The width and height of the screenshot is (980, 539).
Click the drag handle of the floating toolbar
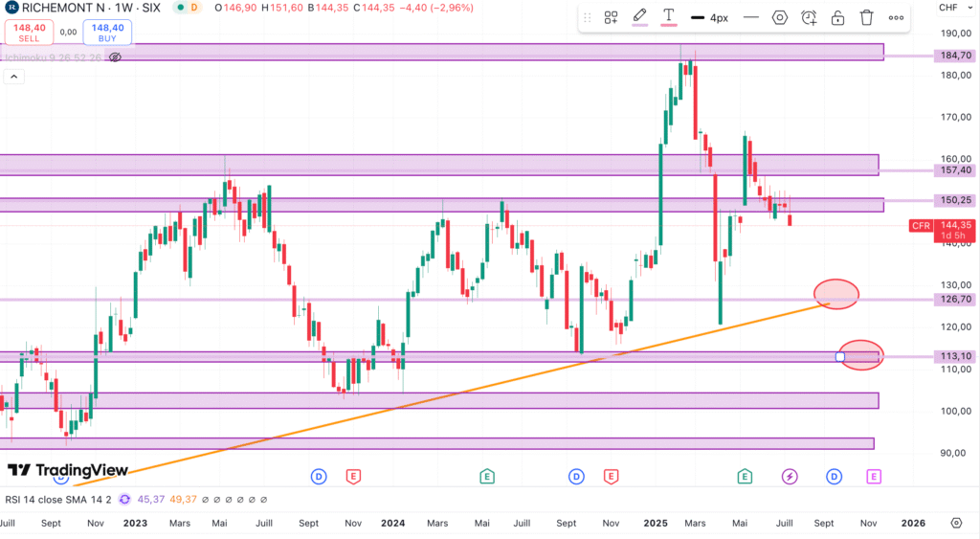(587, 17)
